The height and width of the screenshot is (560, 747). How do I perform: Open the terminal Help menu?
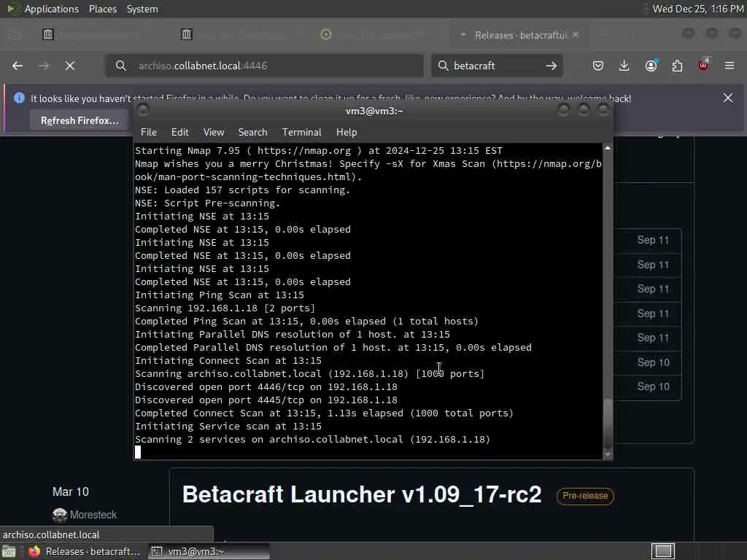[x=347, y=133]
